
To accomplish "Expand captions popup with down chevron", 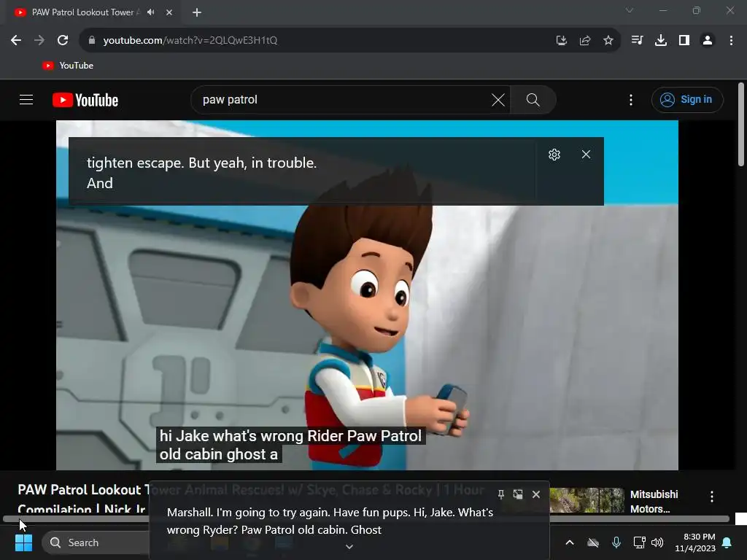I will point(349,547).
